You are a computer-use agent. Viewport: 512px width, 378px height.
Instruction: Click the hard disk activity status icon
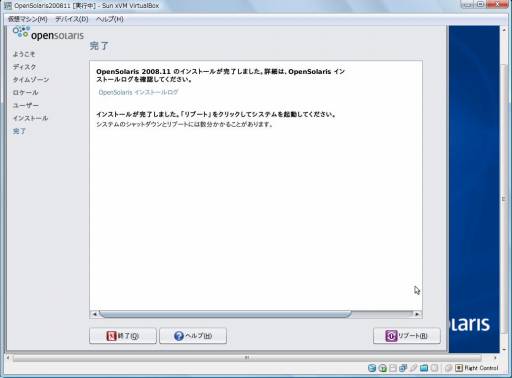(x=372, y=368)
